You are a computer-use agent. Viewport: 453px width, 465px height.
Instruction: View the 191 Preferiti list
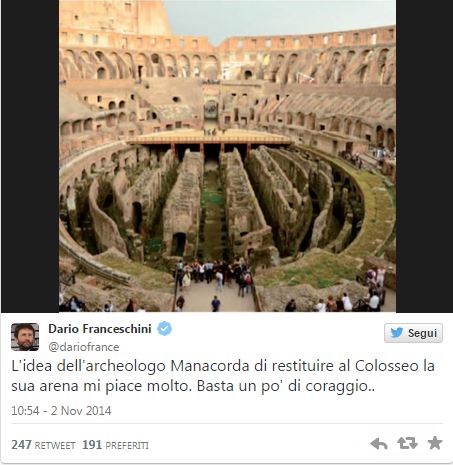pyautogui.click(x=115, y=445)
